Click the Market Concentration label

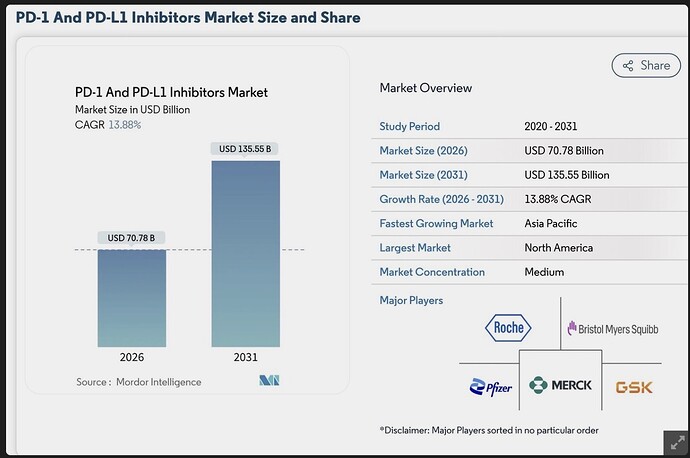432,272
